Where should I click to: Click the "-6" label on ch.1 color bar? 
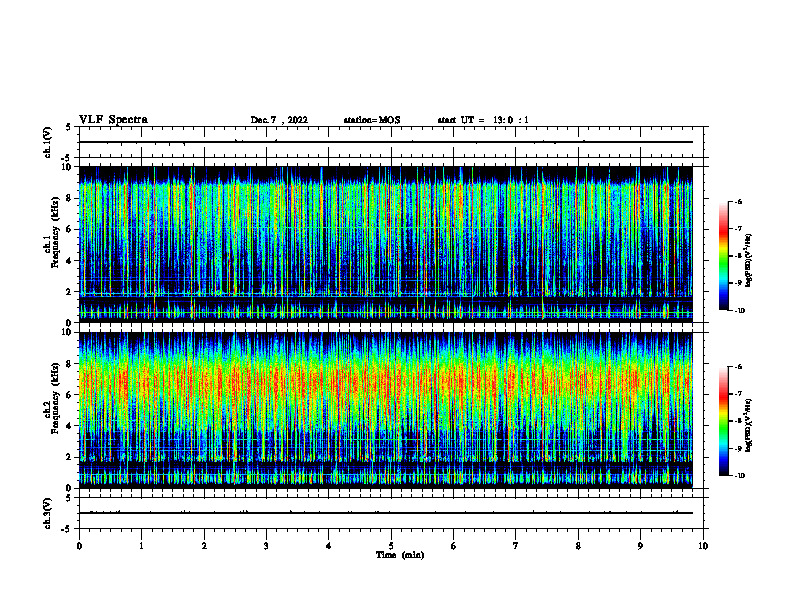pos(738,202)
